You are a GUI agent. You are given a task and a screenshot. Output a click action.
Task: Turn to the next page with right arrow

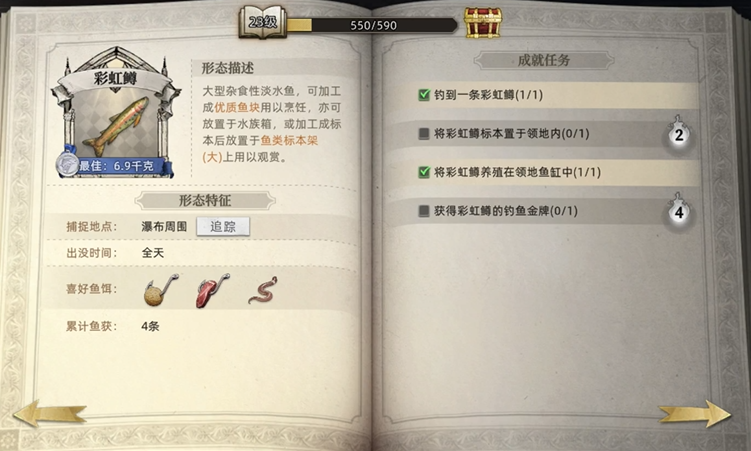pyautogui.click(x=695, y=413)
